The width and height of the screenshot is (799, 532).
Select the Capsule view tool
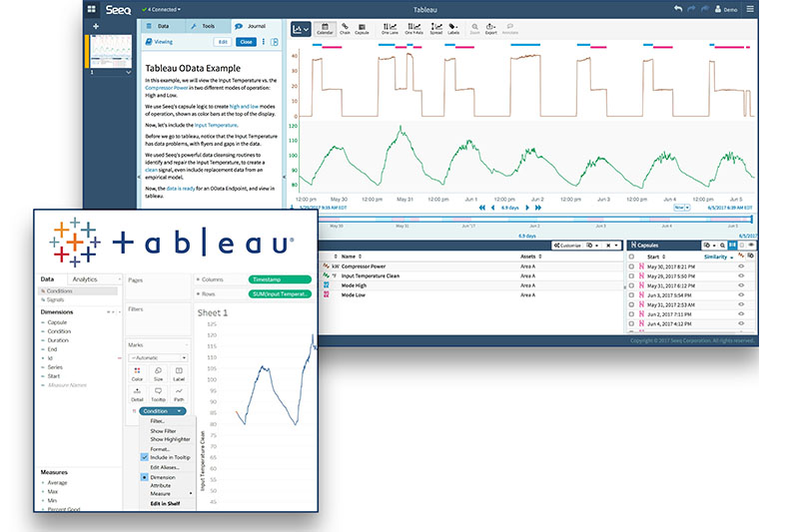(362, 29)
